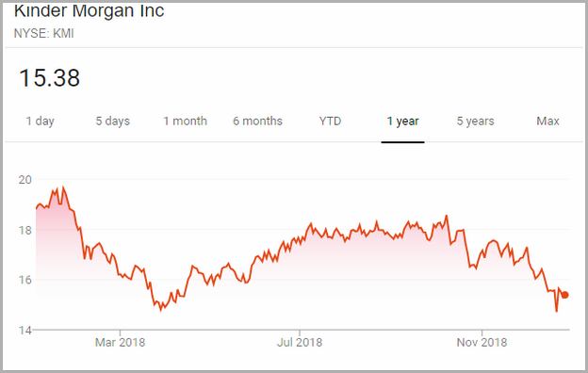Image resolution: width=588 pixels, height=373 pixels.
Task: Click the Nov 2018 axis label
Action: pyautogui.click(x=482, y=342)
